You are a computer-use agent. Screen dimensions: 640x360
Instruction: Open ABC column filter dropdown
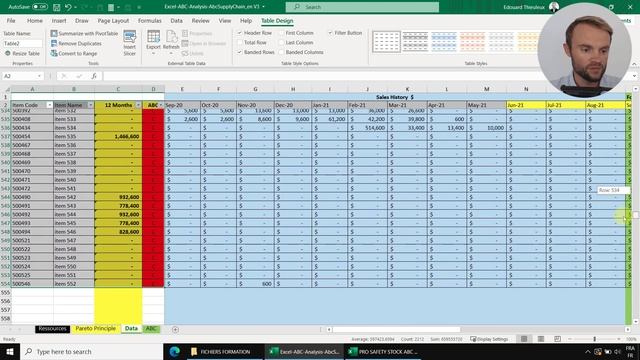(x=161, y=105)
